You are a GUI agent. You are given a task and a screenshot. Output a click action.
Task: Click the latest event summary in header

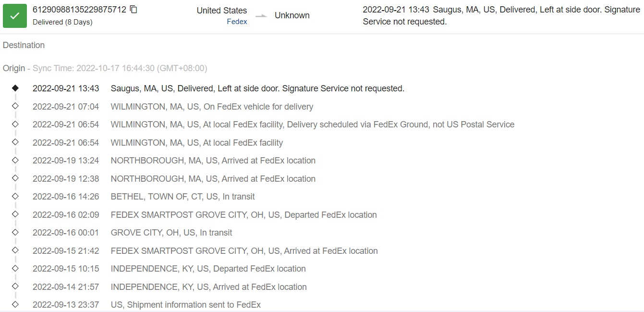pos(501,15)
